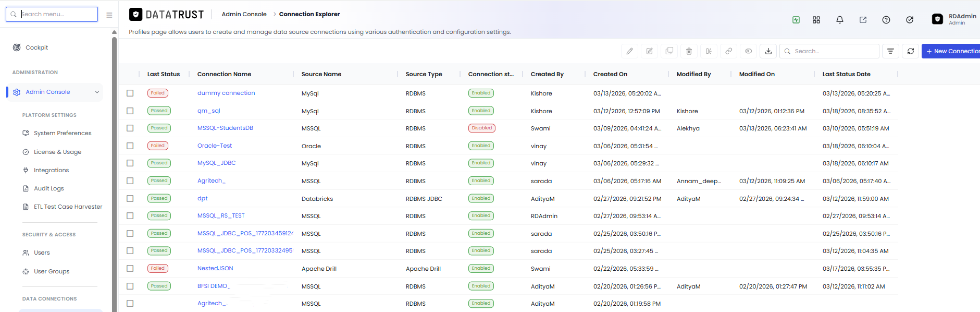Click the enable/disable toggle toolbar icon

click(x=748, y=51)
